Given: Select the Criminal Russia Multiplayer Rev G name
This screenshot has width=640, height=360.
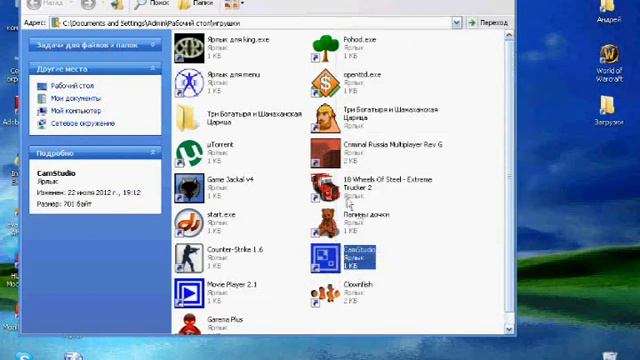Looking at the screenshot, I should [393, 144].
